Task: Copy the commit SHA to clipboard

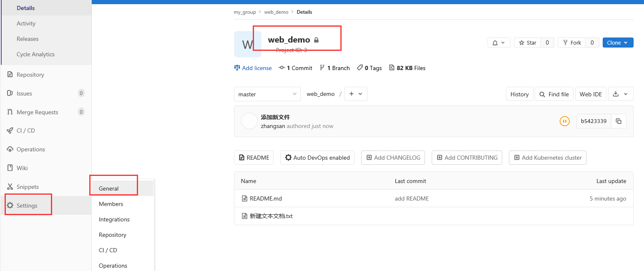Action: (619, 121)
